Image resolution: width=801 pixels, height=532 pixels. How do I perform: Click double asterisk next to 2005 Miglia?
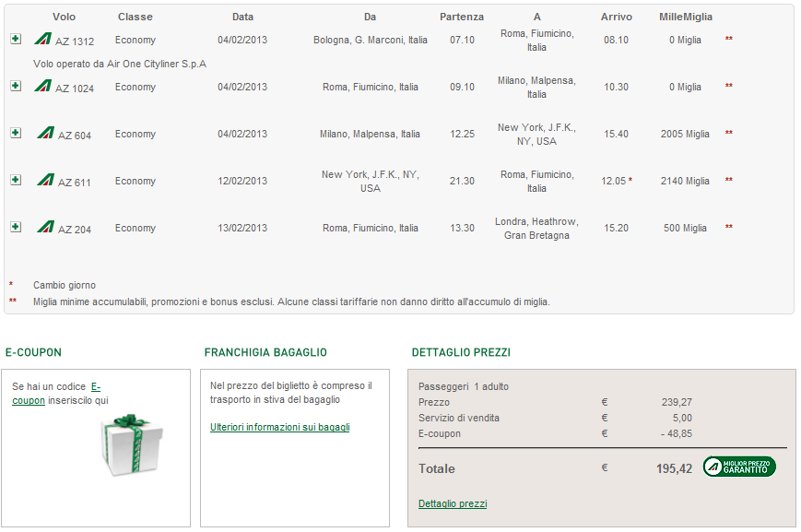tap(728, 134)
